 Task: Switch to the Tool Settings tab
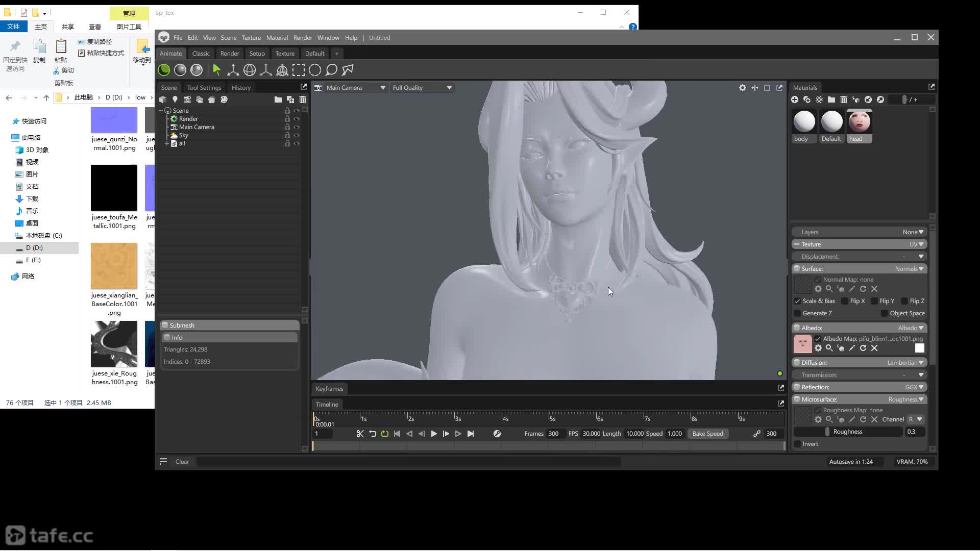click(x=204, y=88)
